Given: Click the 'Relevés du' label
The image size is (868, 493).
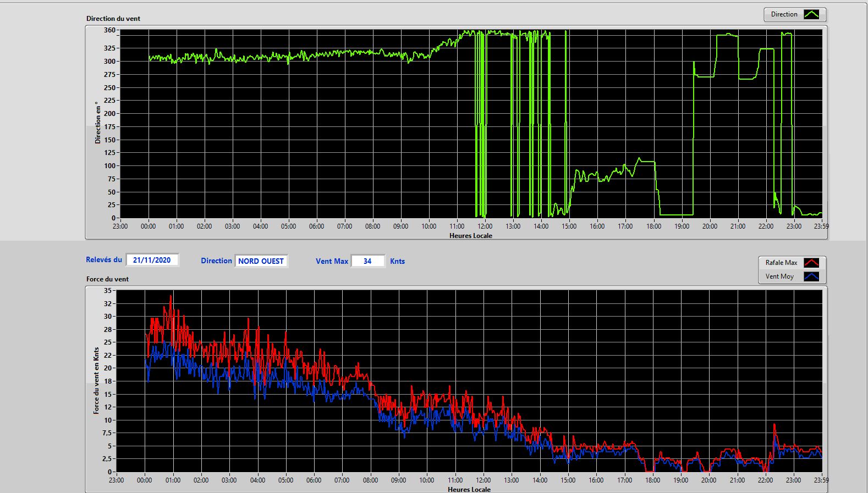Looking at the screenshot, I should [x=104, y=260].
